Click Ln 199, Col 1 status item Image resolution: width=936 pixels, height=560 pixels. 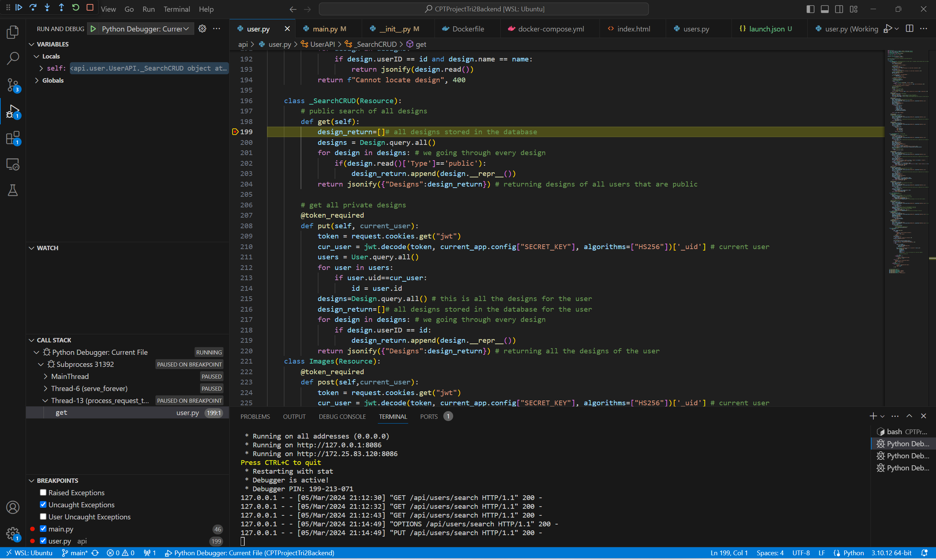click(729, 553)
